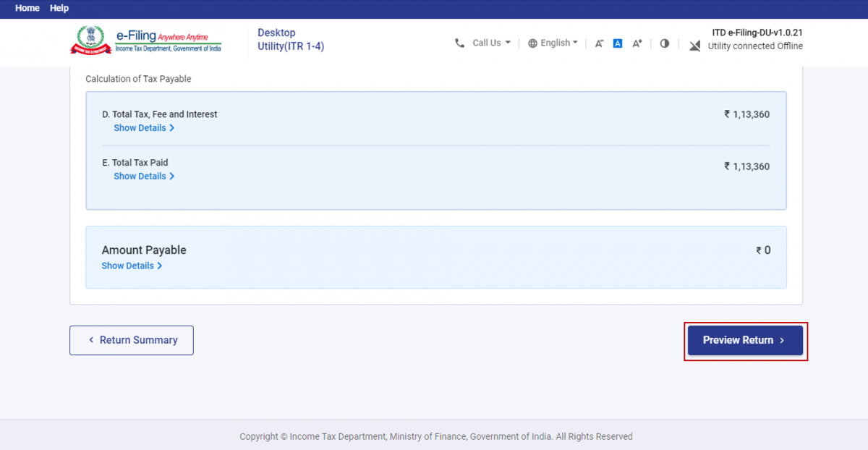Click the Utility connected Offline network icon
Image resolution: width=868 pixels, height=450 pixels.
click(x=694, y=45)
